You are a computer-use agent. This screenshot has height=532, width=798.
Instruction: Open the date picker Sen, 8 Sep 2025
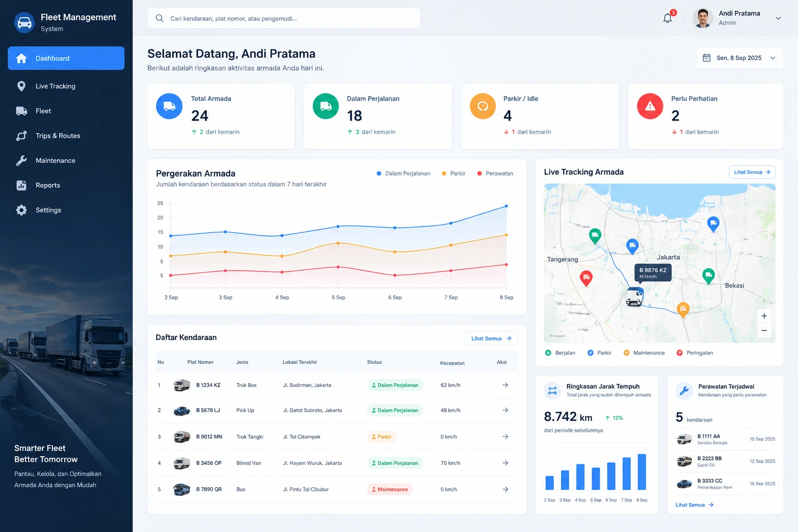pos(739,58)
